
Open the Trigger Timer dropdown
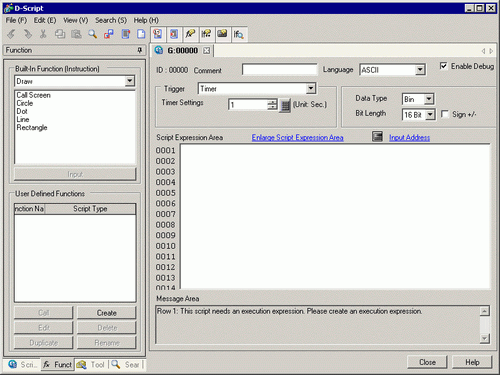pos(311,88)
